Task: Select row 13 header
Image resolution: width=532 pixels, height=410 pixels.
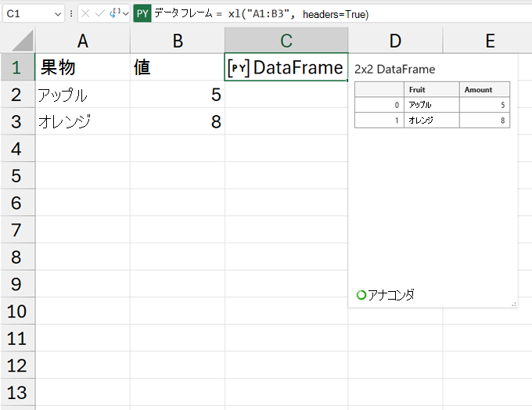Action: pos(17,392)
